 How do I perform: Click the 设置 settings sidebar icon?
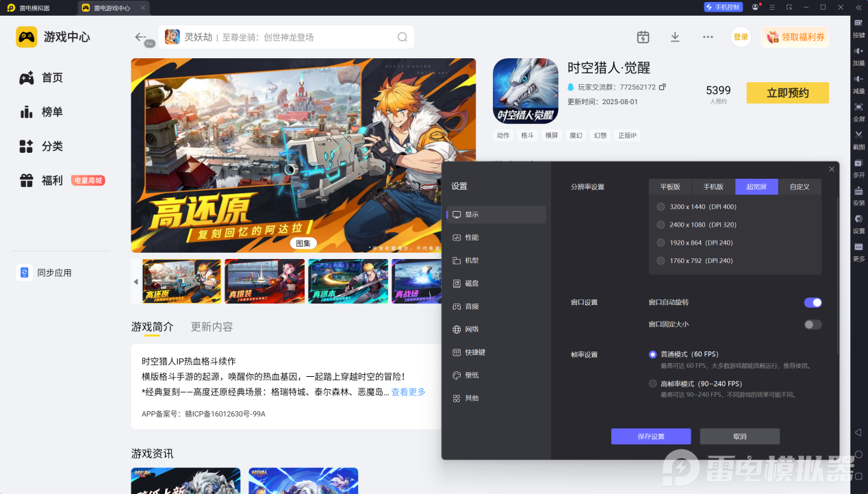tap(858, 219)
